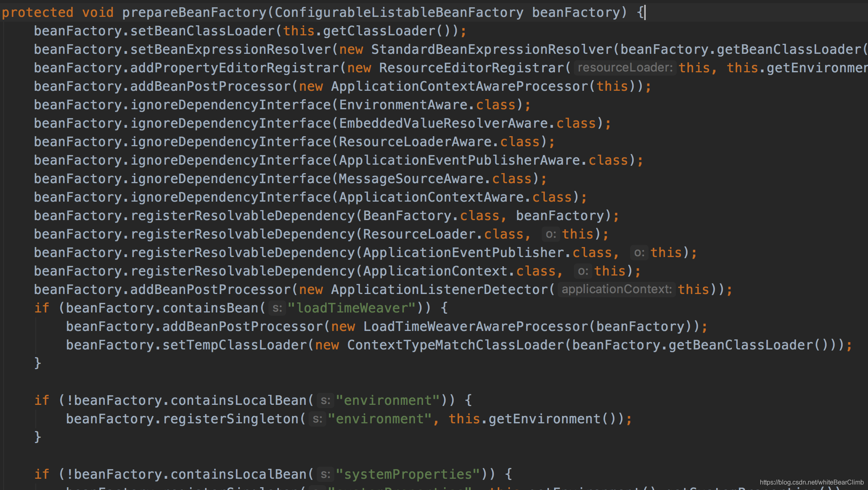
Task: Click ResourceEditorRegistrar class name
Action: point(471,68)
